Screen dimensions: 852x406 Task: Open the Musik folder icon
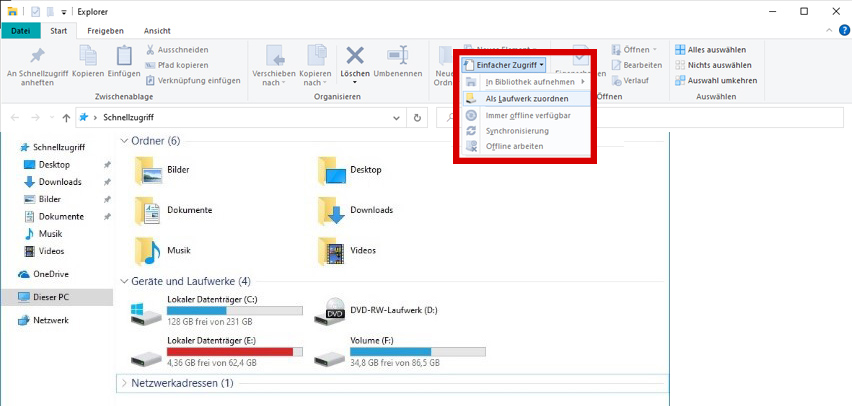point(148,250)
